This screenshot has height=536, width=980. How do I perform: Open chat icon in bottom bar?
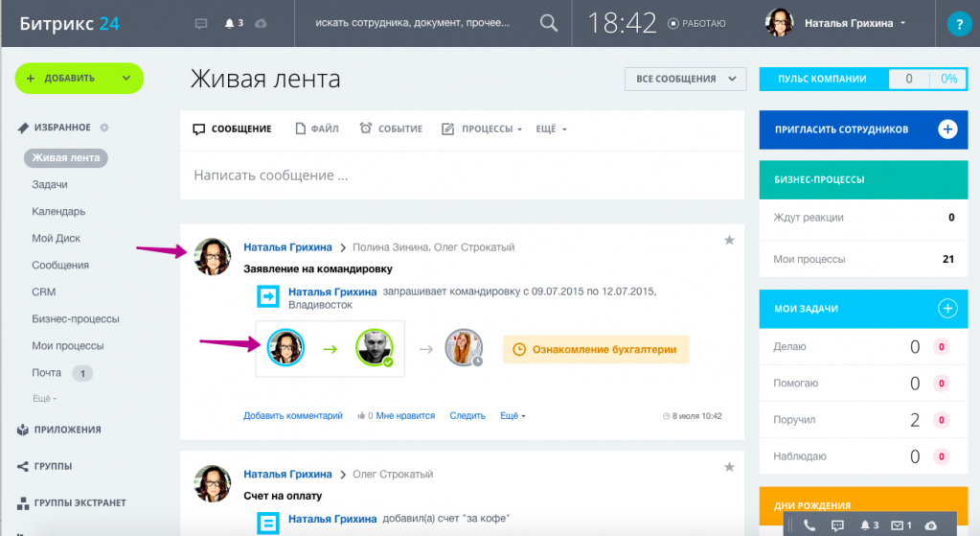click(x=837, y=525)
